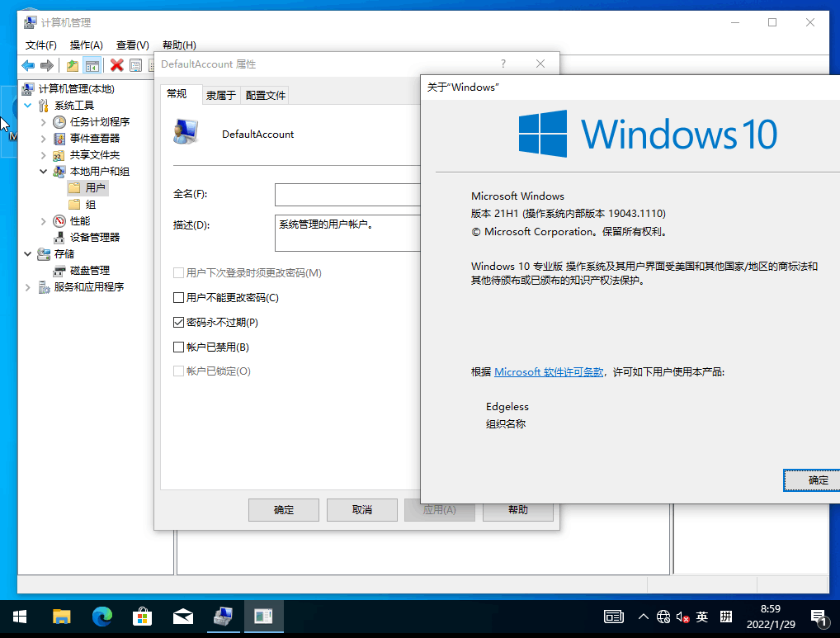This screenshot has width=840, height=638.
Task: Collapse the 存储 chevron
Action: pos(28,254)
